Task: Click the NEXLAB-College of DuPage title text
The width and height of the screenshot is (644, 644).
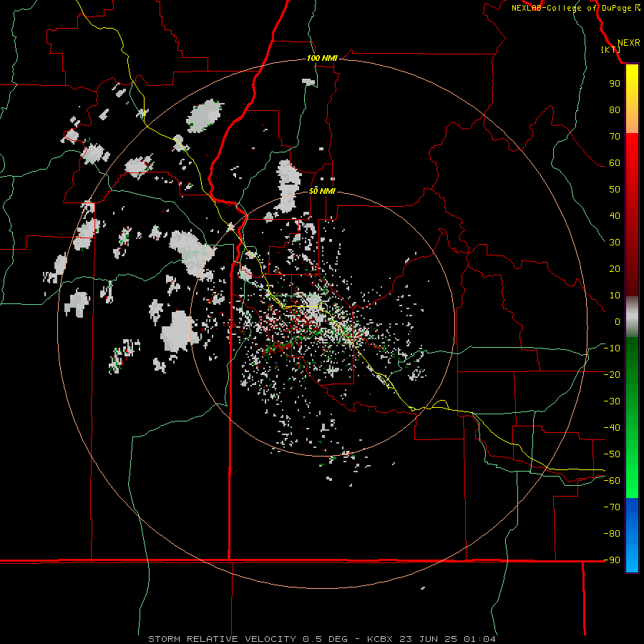Action: [x=571, y=8]
